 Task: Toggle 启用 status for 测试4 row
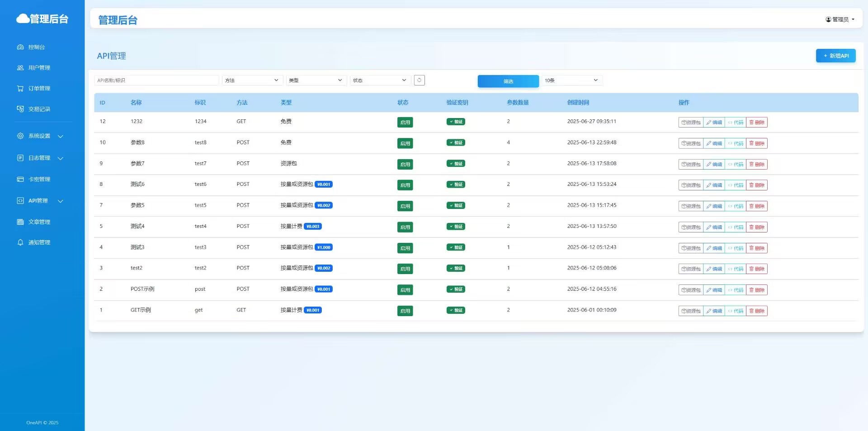(x=405, y=227)
